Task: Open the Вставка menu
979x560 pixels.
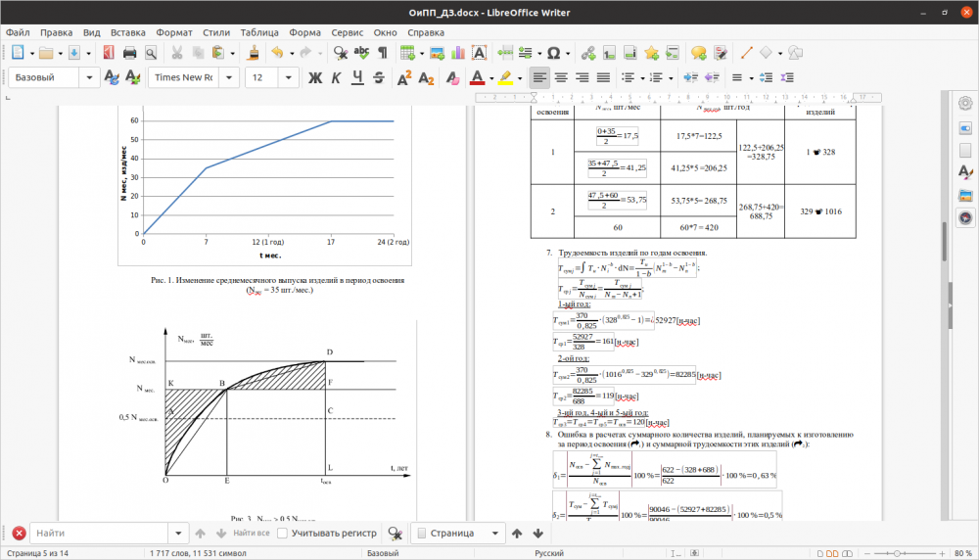Action: pyautogui.click(x=128, y=32)
